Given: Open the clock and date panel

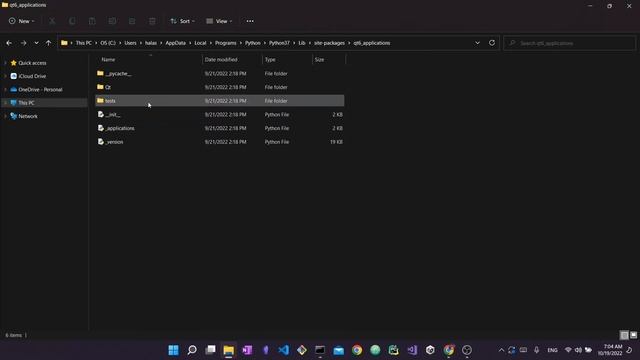Looking at the screenshot, I should 610,350.
